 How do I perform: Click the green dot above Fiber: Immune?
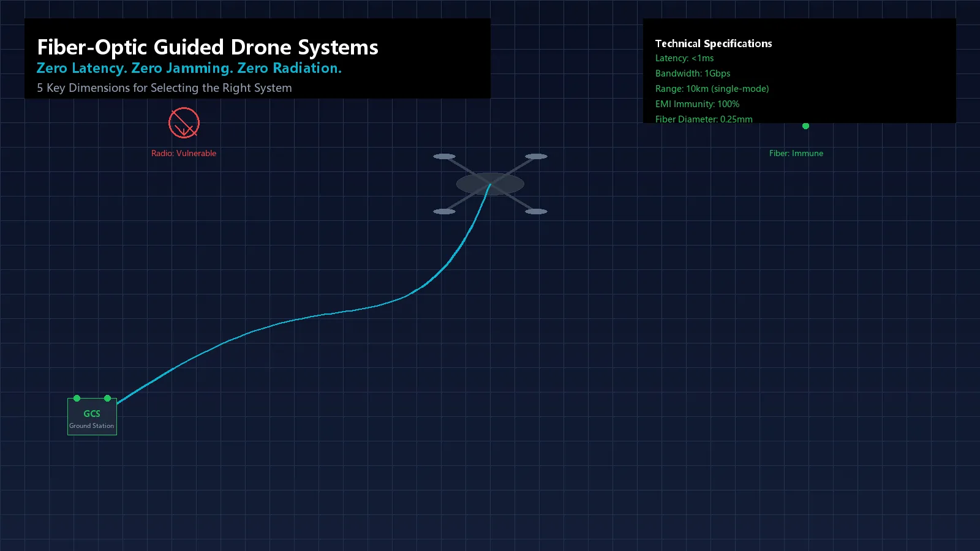(x=805, y=126)
